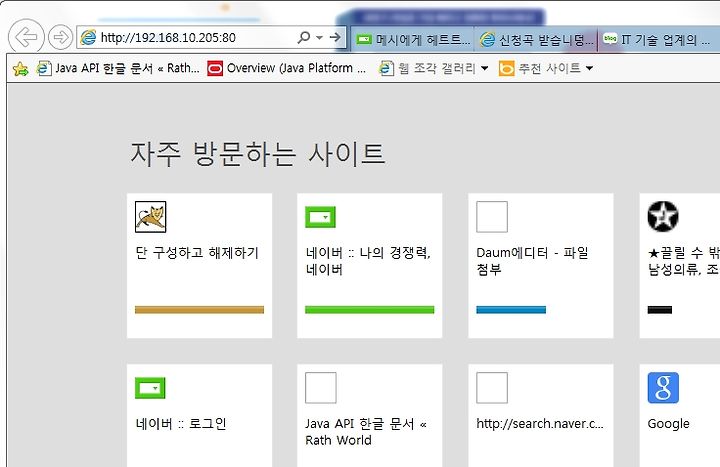This screenshot has width=720, height=467.
Task: Click the green Naver icon on 나의 경쟁력 tile
Action: point(321,217)
